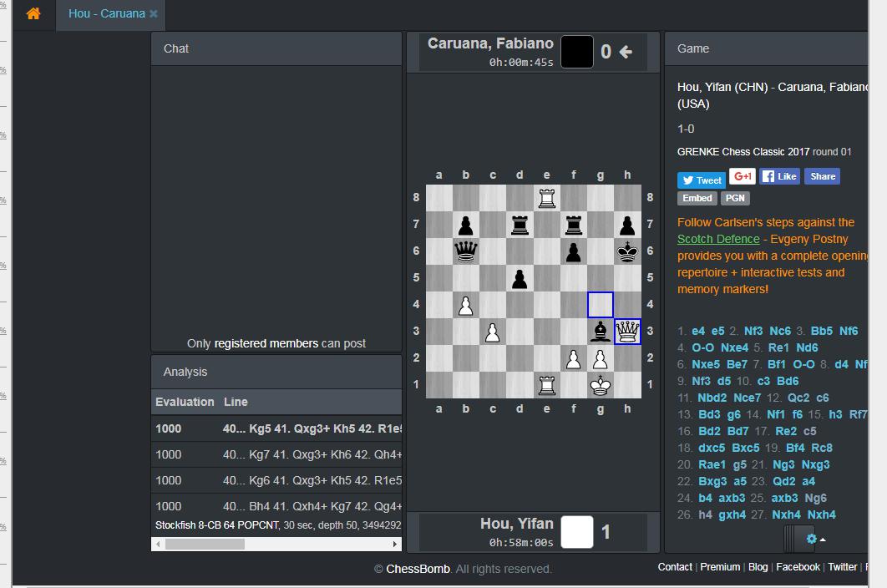Go to the home page via house icon
Viewport: 887px width, 588px height.
[x=33, y=13]
